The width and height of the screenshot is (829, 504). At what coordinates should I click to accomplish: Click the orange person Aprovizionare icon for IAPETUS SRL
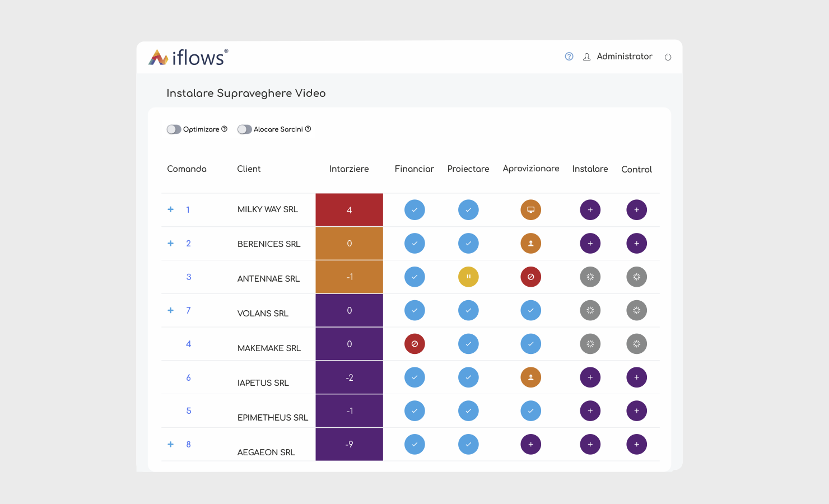(530, 377)
